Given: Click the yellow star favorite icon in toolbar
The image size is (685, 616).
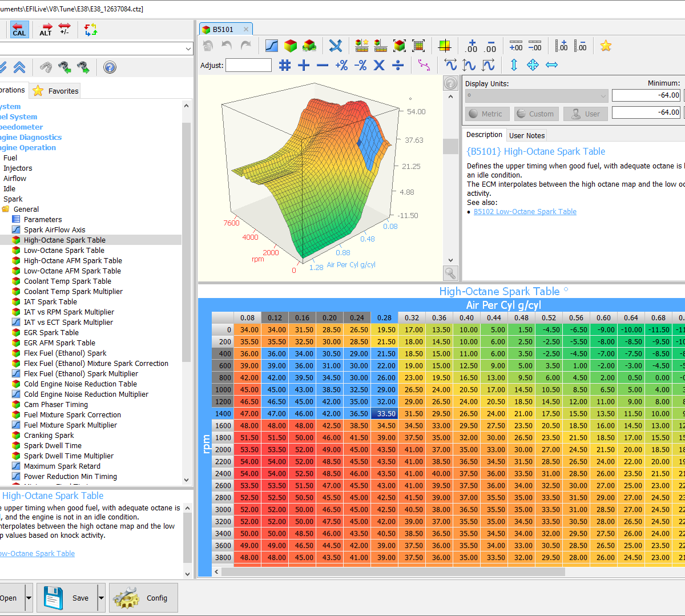Looking at the screenshot, I should 606,46.
